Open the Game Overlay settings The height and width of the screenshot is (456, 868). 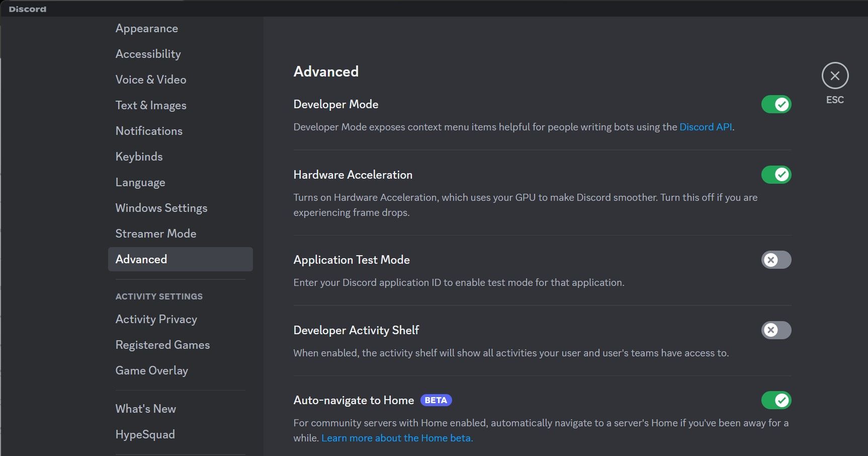(x=151, y=370)
